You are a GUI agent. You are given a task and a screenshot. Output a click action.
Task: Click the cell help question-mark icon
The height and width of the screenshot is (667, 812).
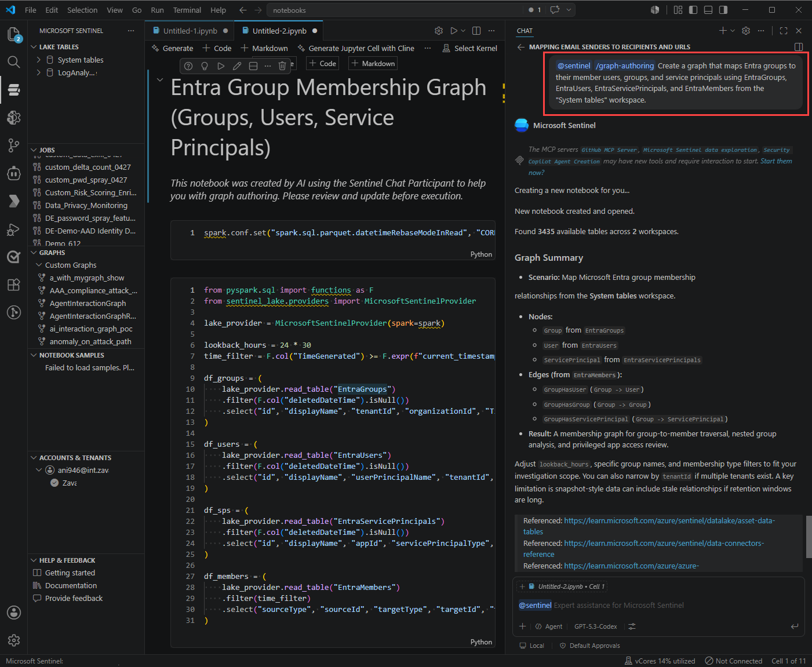click(188, 66)
